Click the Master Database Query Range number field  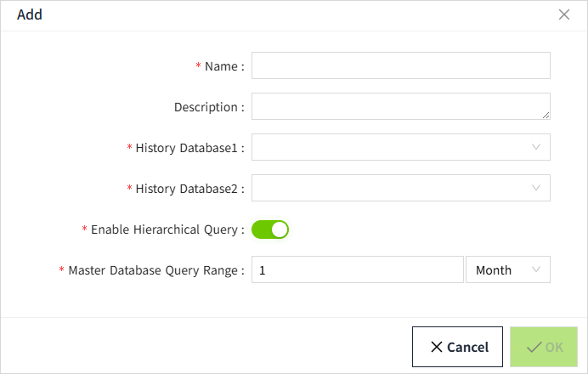tap(357, 270)
